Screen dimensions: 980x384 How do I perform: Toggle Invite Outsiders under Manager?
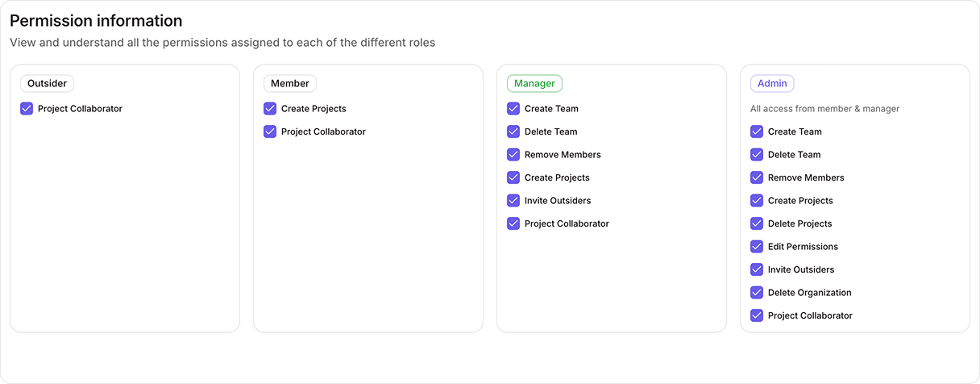click(513, 201)
